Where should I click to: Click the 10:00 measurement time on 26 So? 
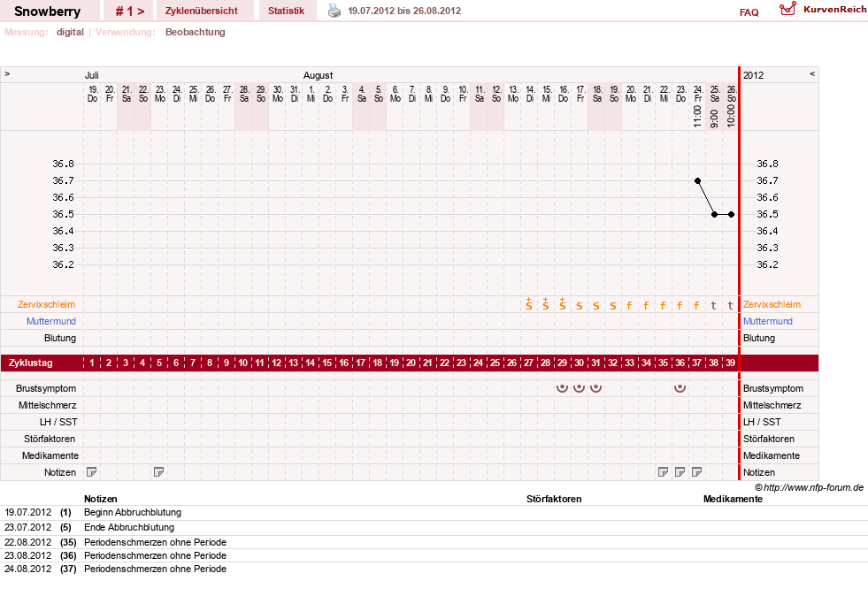(x=731, y=116)
